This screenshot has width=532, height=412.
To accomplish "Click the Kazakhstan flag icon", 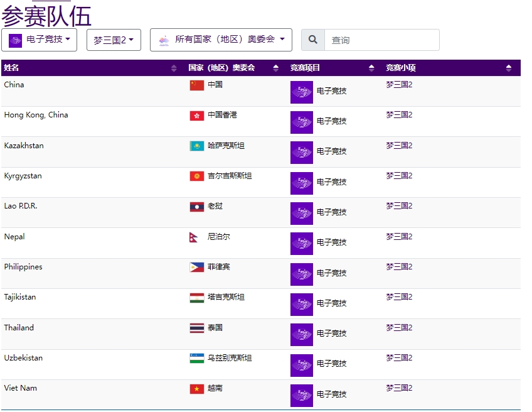I will point(197,146).
